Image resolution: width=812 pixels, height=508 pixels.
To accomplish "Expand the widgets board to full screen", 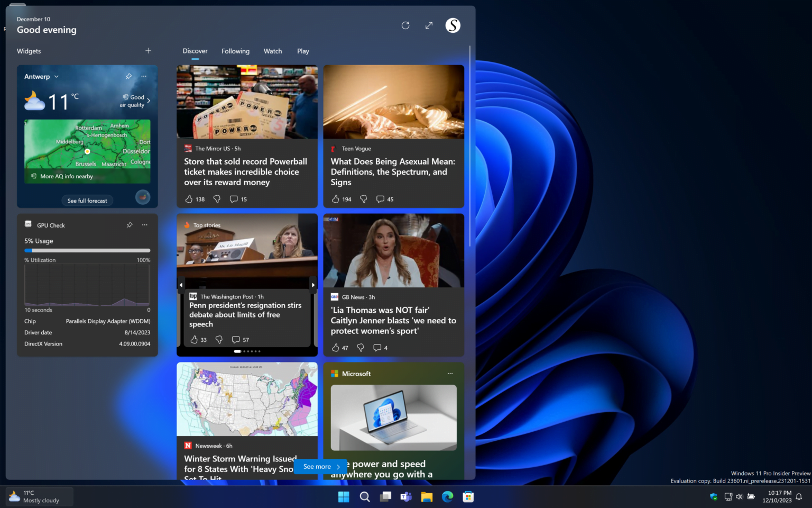I will (x=429, y=25).
